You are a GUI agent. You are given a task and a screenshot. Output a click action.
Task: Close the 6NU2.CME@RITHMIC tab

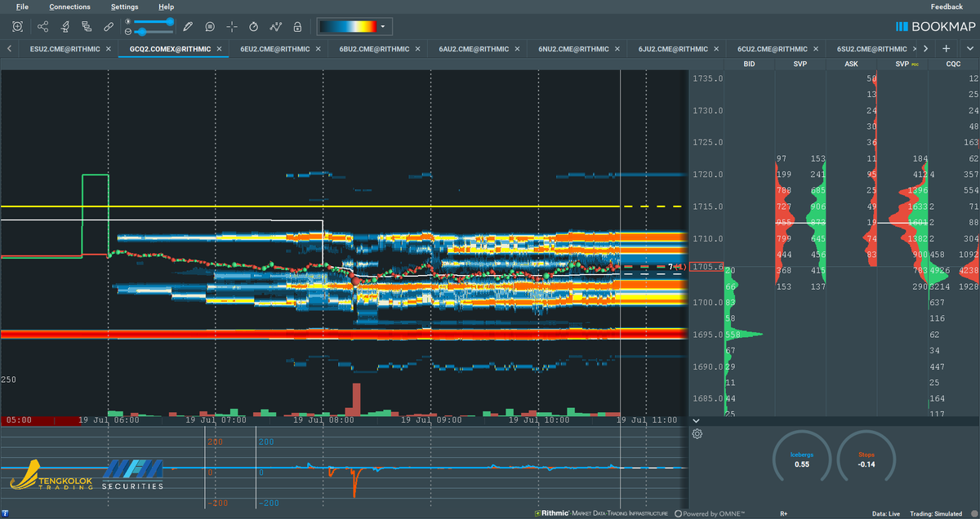click(x=617, y=49)
